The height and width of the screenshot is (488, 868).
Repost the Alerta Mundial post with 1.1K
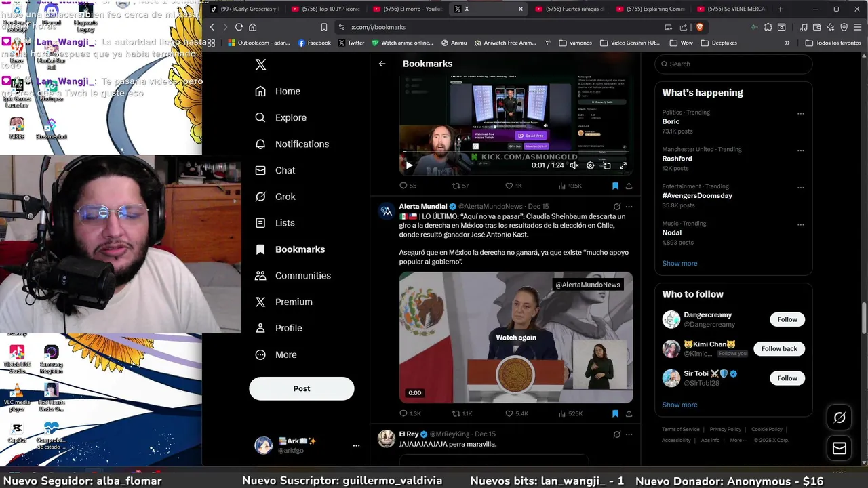tap(462, 413)
